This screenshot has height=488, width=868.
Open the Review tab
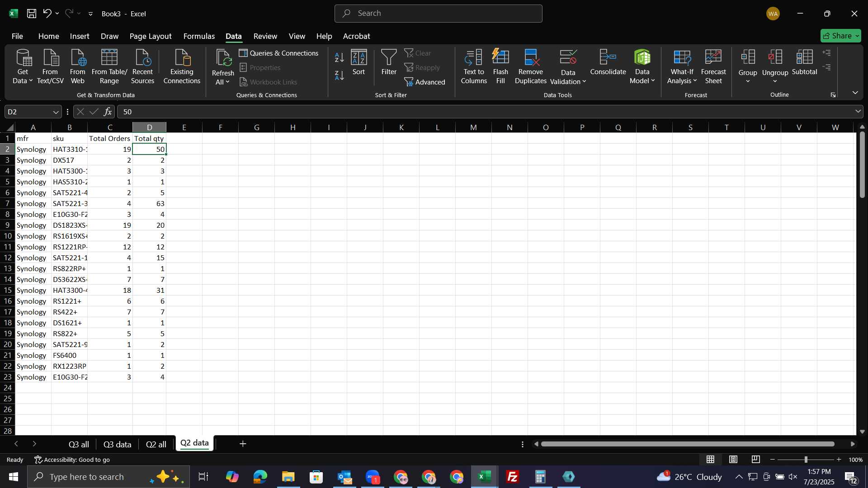tap(265, 36)
